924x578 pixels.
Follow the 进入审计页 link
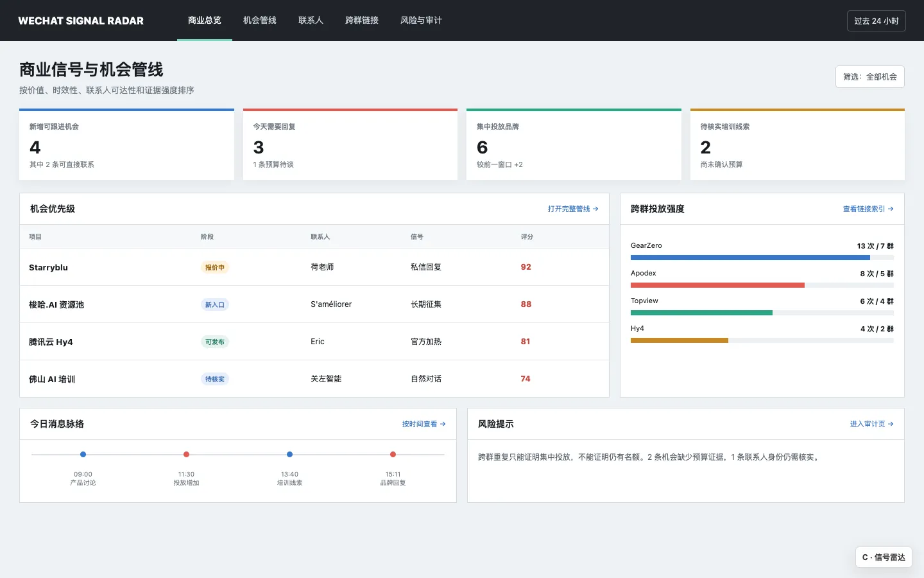click(871, 424)
